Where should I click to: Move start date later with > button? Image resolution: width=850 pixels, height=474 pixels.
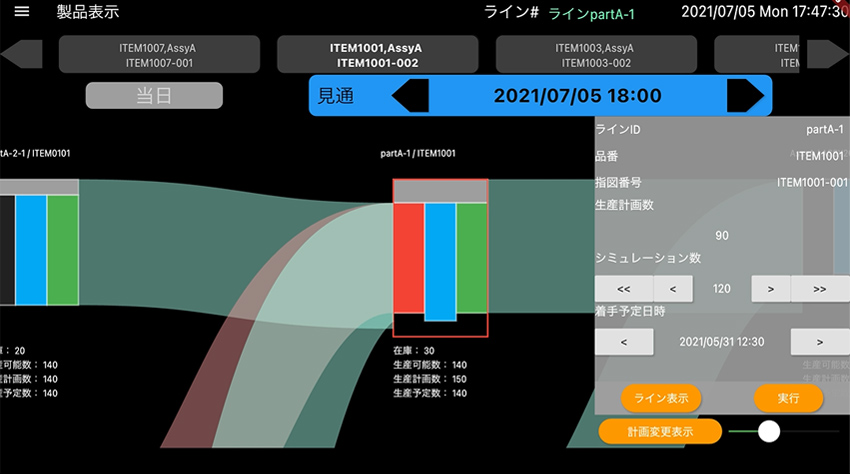(x=819, y=342)
